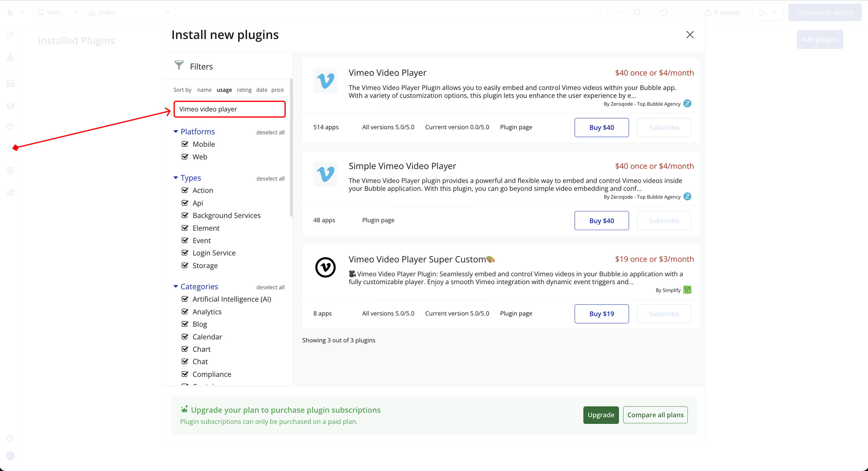Click the Vimeo Video Player Super Custom logo

[x=325, y=267]
